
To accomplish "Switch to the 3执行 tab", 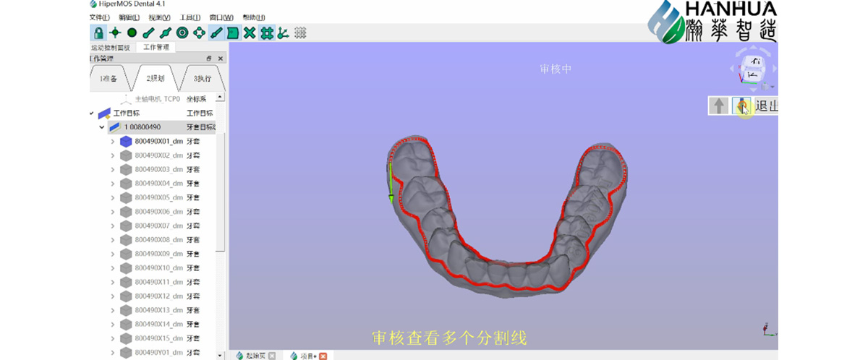I will click(202, 78).
